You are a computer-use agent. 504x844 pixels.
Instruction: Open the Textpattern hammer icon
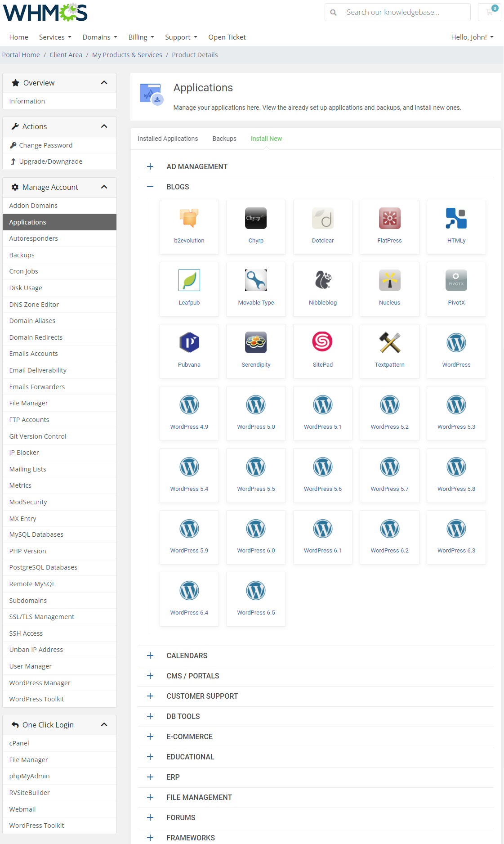tap(390, 342)
